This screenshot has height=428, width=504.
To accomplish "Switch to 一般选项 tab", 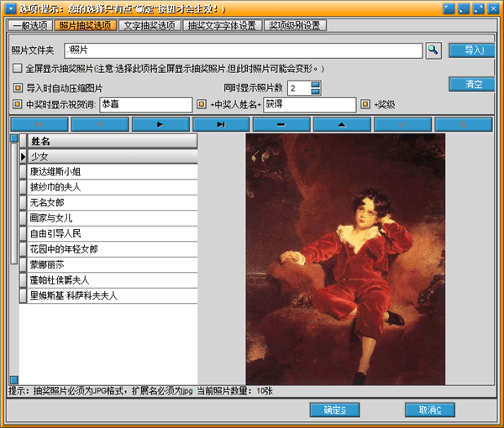I will point(32,26).
